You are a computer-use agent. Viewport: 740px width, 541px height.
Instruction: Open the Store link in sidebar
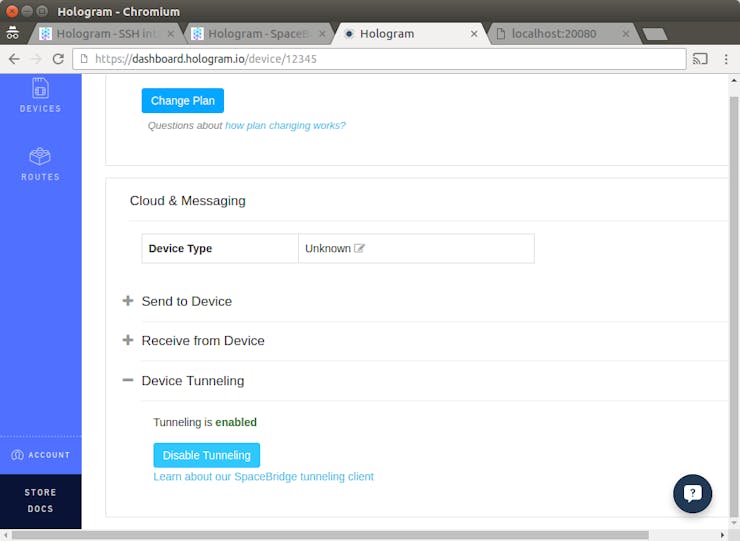coord(40,492)
